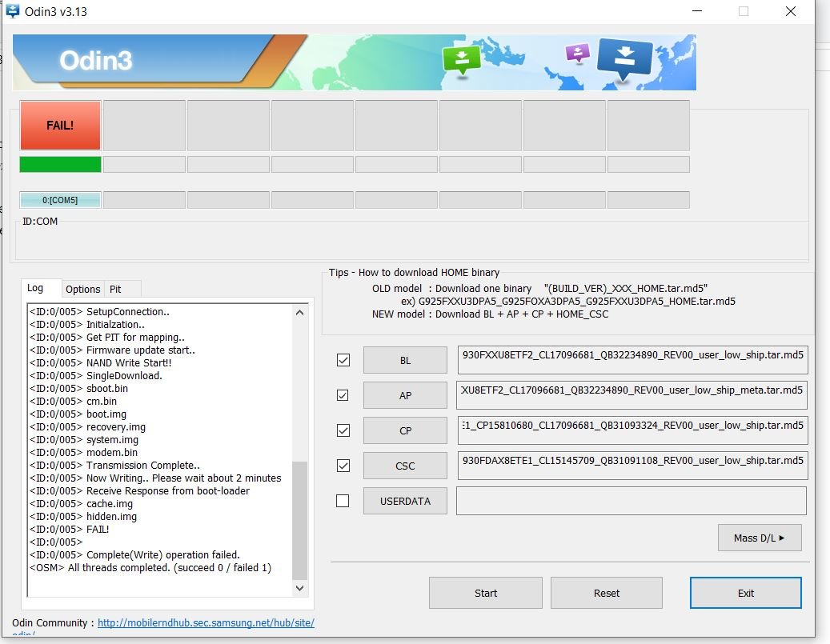This screenshot has width=830, height=644.
Task: Click the empty USERDATA file path field
Action: (x=632, y=501)
